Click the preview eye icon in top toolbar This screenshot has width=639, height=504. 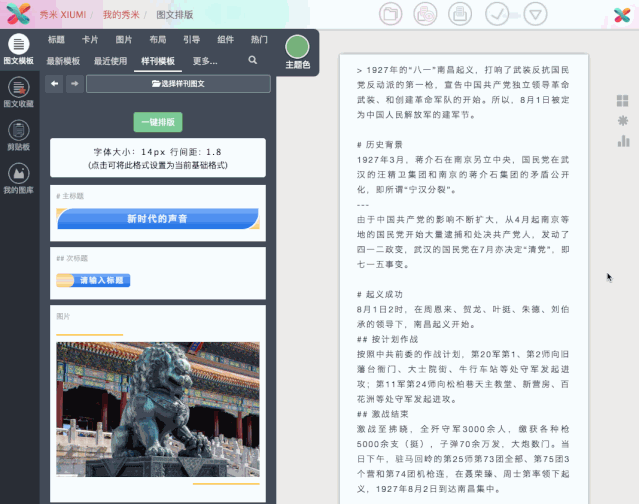point(425,14)
